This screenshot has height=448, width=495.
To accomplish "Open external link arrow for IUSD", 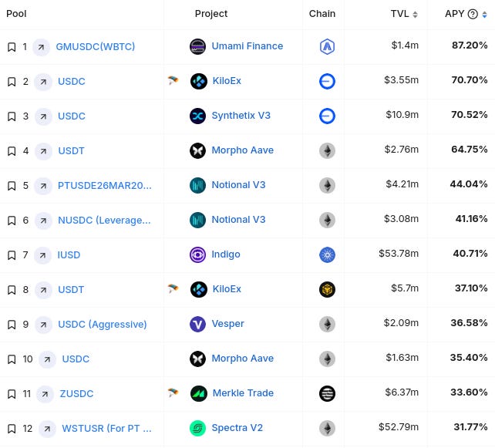I will (x=42, y=255).
